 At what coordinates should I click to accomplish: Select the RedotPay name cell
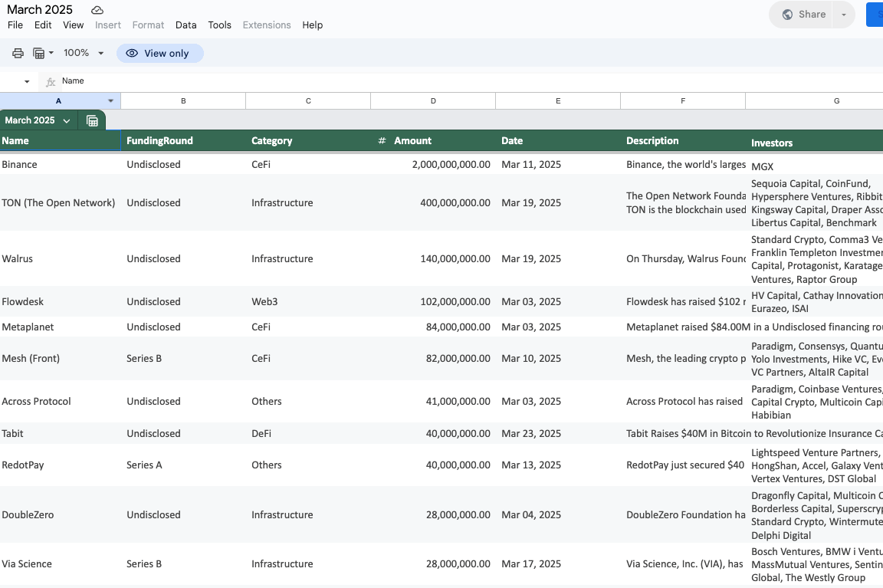point(61,465)
